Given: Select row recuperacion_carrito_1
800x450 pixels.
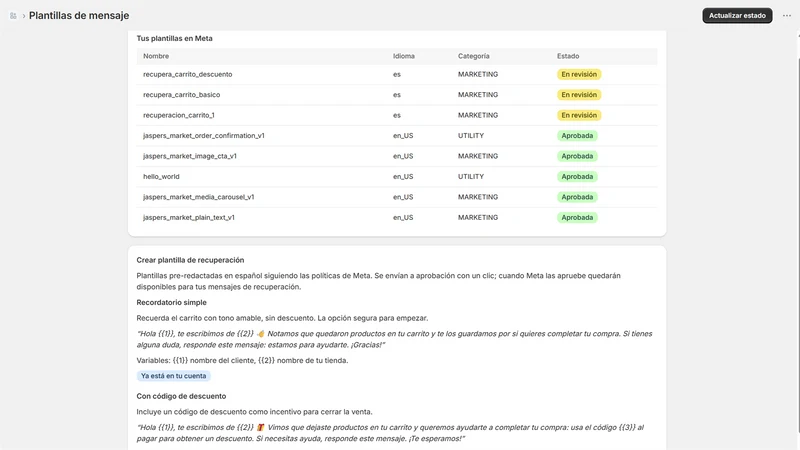Looking at the screenshot, I should [x=397, y=115].
